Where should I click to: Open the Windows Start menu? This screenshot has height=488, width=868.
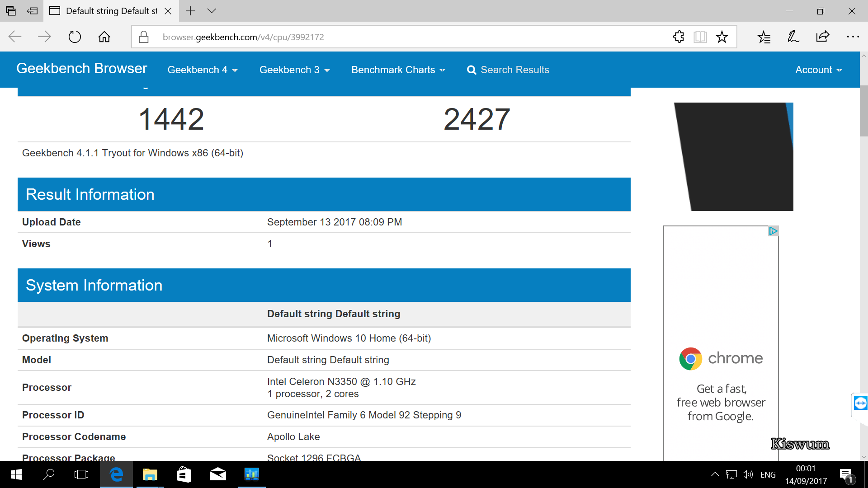(16, 474)
